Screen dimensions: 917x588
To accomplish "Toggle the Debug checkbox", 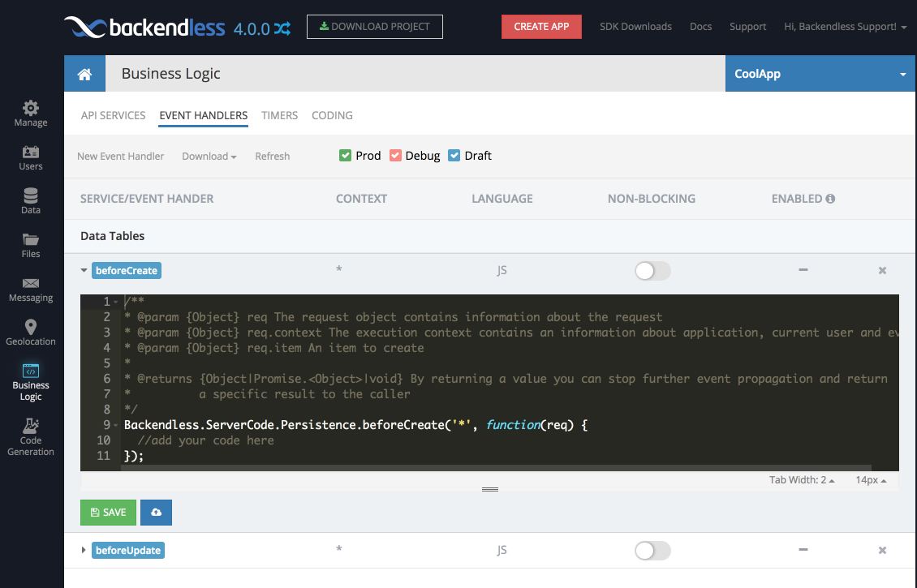I will 395,156.
